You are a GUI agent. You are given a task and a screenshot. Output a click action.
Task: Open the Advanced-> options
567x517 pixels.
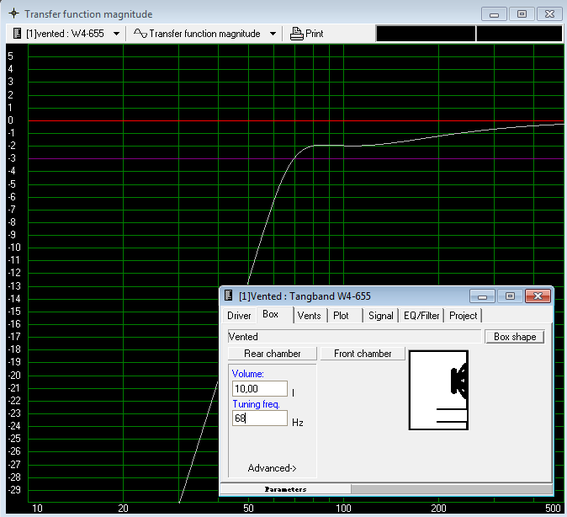click(x=272, y=468)
